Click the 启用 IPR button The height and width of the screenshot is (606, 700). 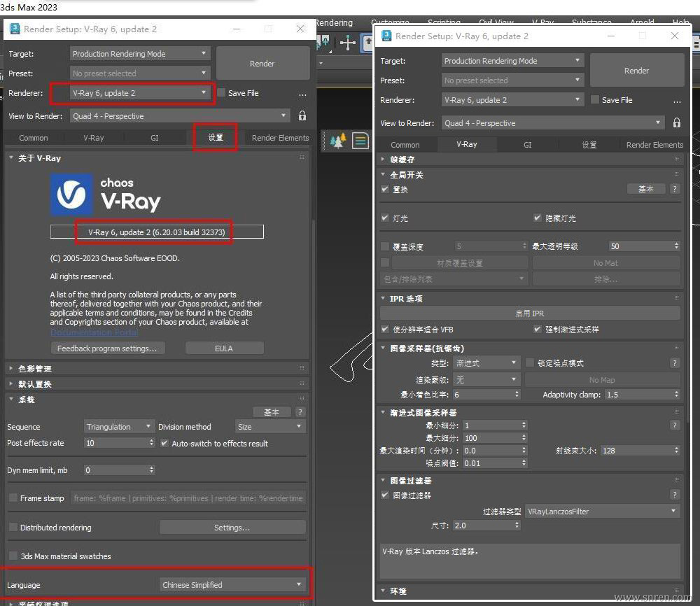coord(530,313)
